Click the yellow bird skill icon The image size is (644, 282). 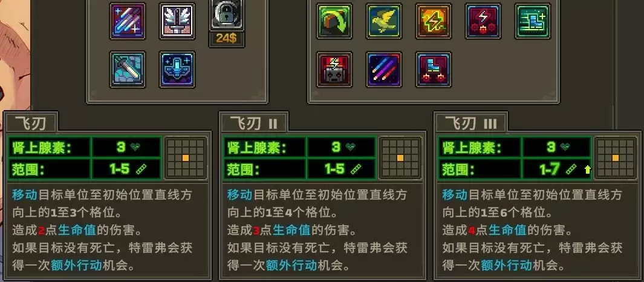(383, 21)
